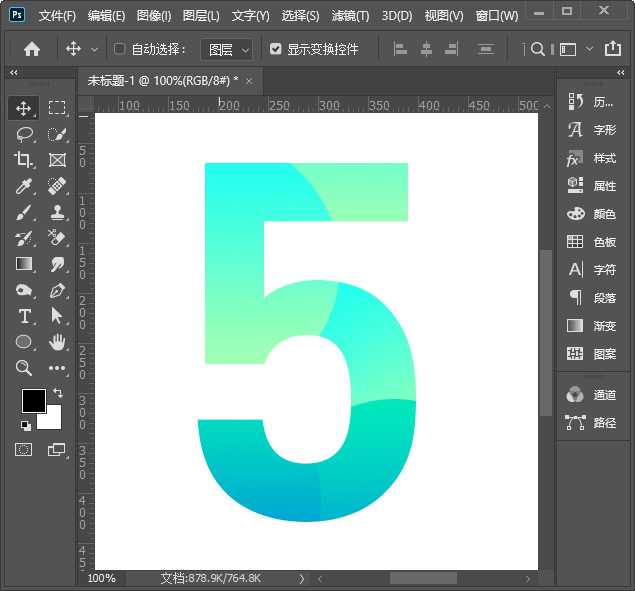Click the Home icon in options bar

pos(32,49)
